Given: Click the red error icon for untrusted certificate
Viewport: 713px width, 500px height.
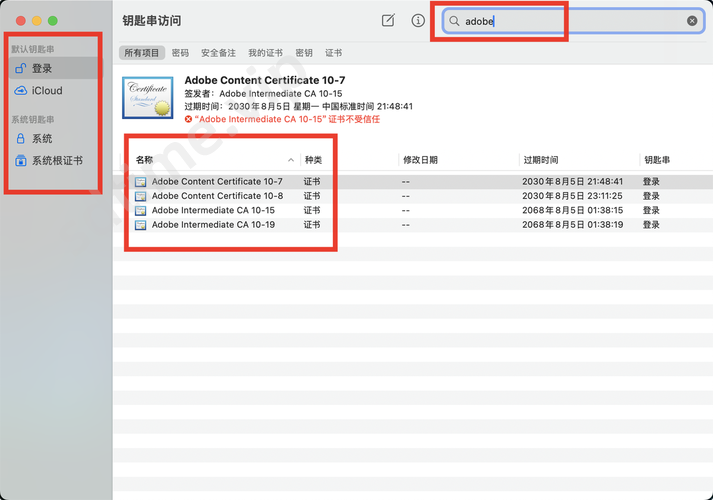Looking at the screenshot, I should (x=188, y=119).
